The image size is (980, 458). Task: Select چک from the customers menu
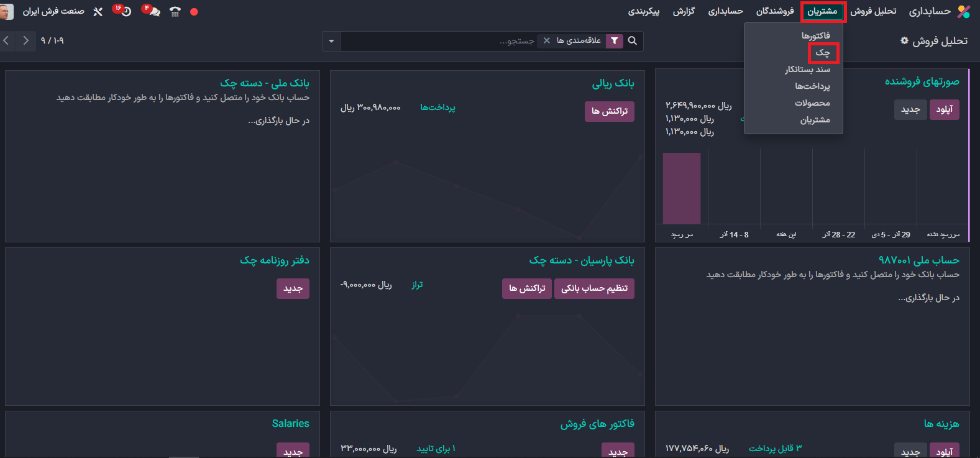point(823,53)
